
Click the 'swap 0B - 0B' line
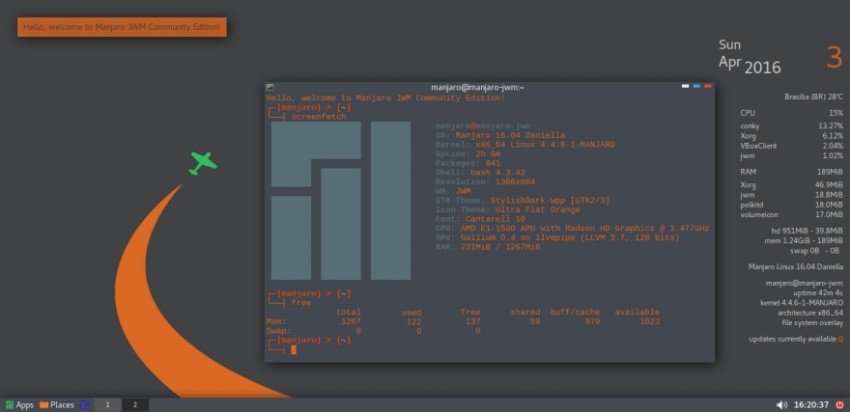[817, 250]
